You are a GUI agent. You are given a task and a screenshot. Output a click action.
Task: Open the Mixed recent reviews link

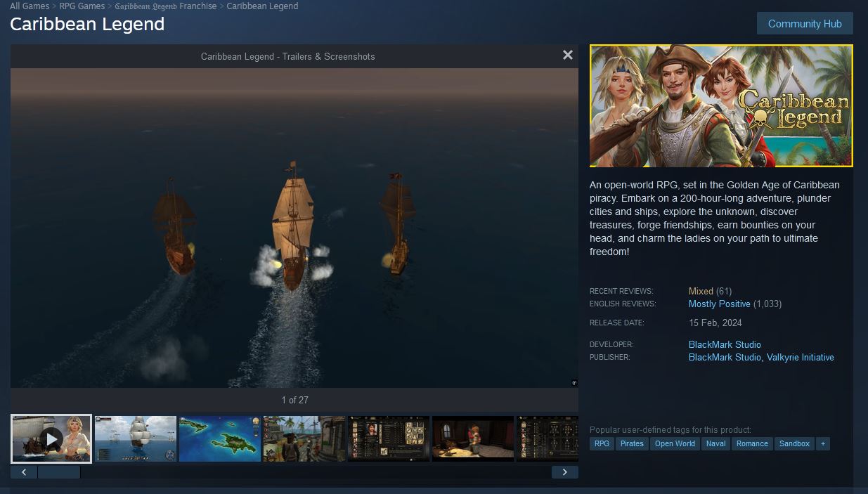(701, 291)
